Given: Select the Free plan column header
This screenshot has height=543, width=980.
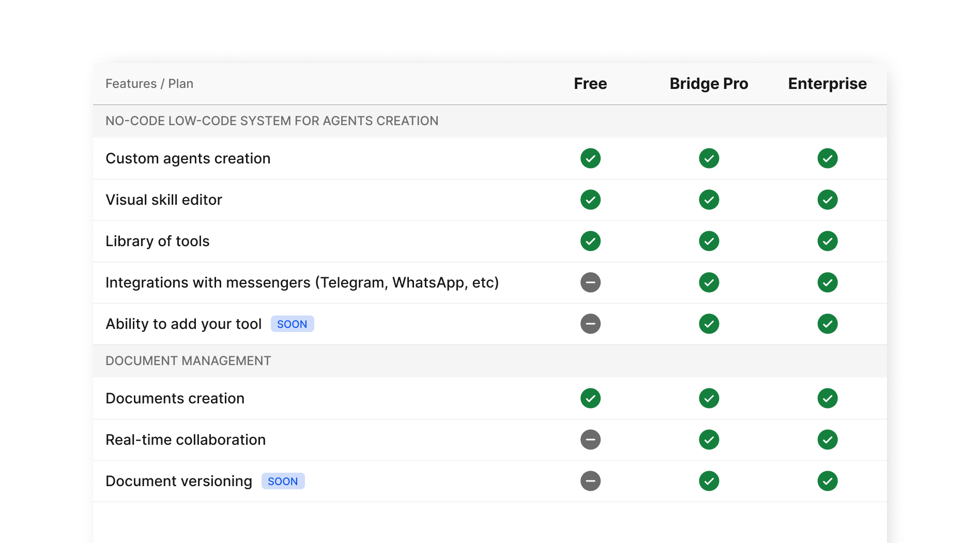Looking at the screenshot, I should click(x=590, y=83).
